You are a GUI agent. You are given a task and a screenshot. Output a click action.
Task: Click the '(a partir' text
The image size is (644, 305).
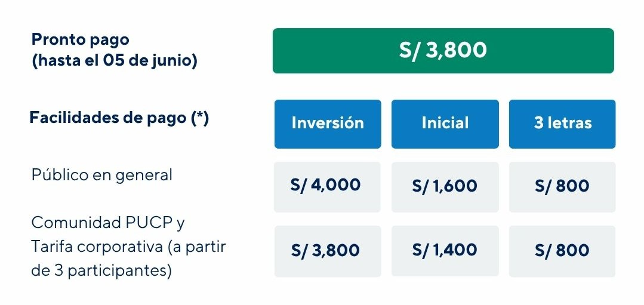[x=196, y=247]
